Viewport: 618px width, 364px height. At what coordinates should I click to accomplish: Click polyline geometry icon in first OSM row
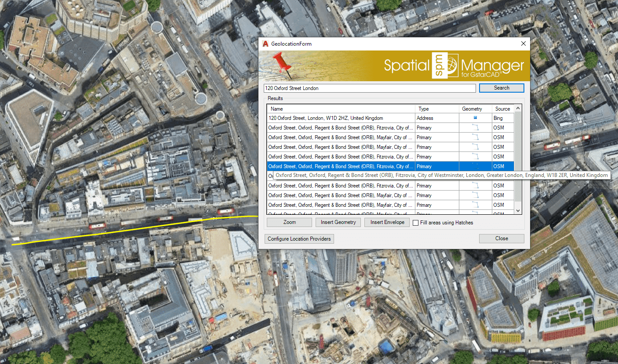[x=475, y=128]
